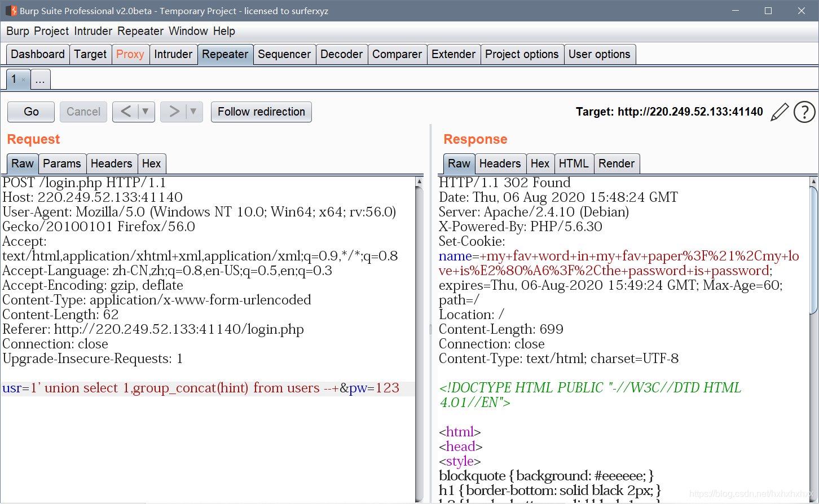Viewport: 819px width, 504px height.
Task: Click the Target URL label text
Action: [x=670, y=112]
